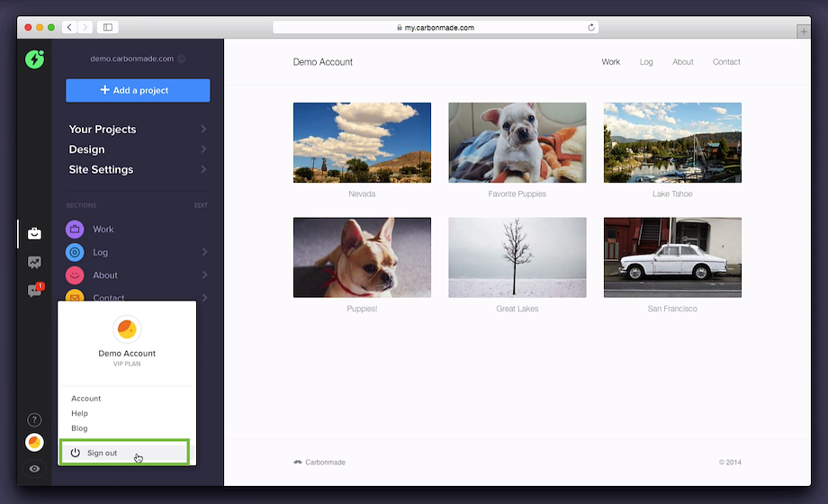
Task: Open the Favorite Puppies thumbnail
Action: pyautogui.click(x=517, y=142)
